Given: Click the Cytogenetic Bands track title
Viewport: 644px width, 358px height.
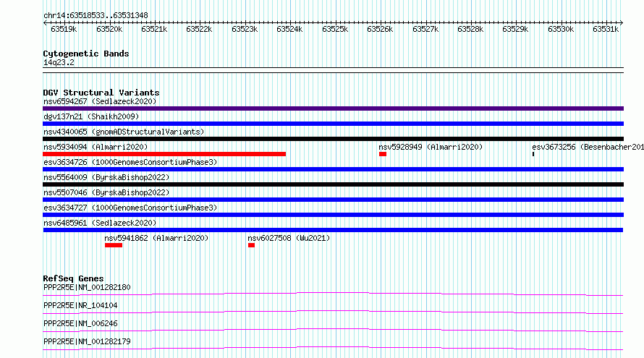Looking at the screenshot, I should 86,54.
